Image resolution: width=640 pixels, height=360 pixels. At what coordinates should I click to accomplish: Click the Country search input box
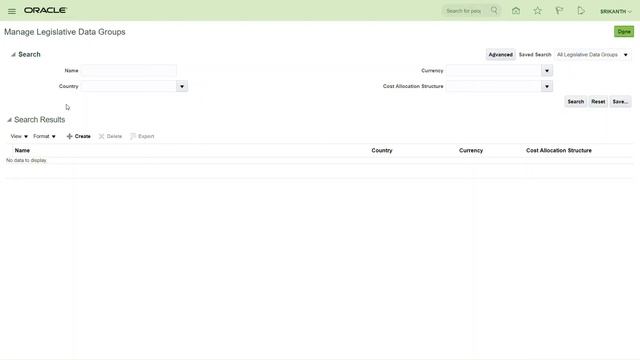click(x=129, y=87)
